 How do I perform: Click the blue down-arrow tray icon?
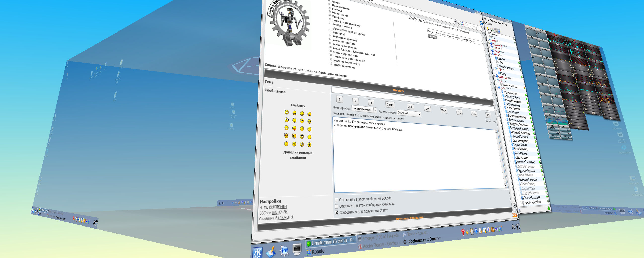tap(476, 231)
